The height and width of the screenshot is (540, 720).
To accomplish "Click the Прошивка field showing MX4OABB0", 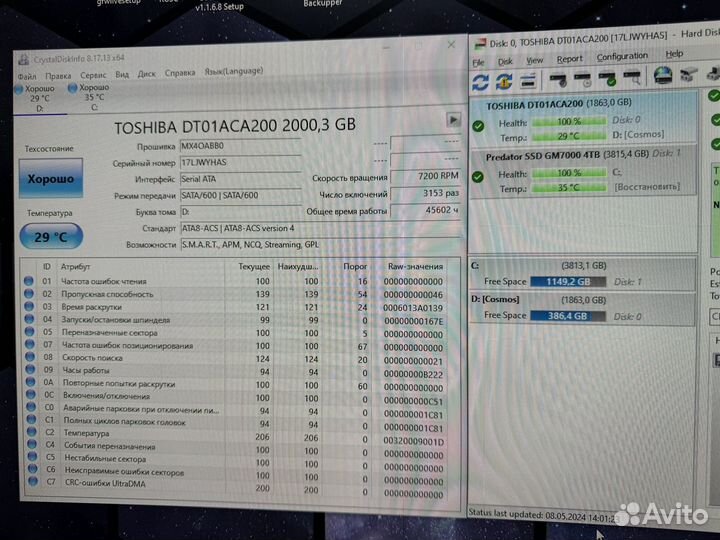I will pyautogui.click(x=240, y=146).
